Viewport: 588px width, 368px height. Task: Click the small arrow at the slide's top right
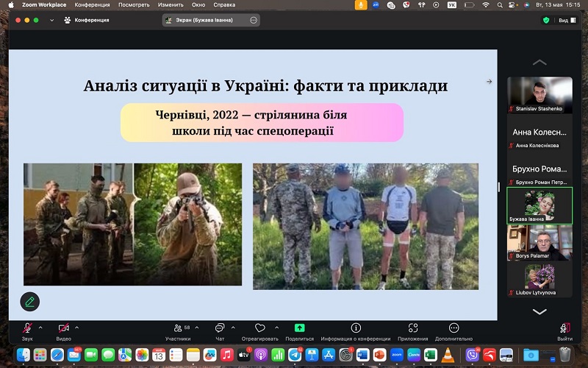(x=489, y=82)
